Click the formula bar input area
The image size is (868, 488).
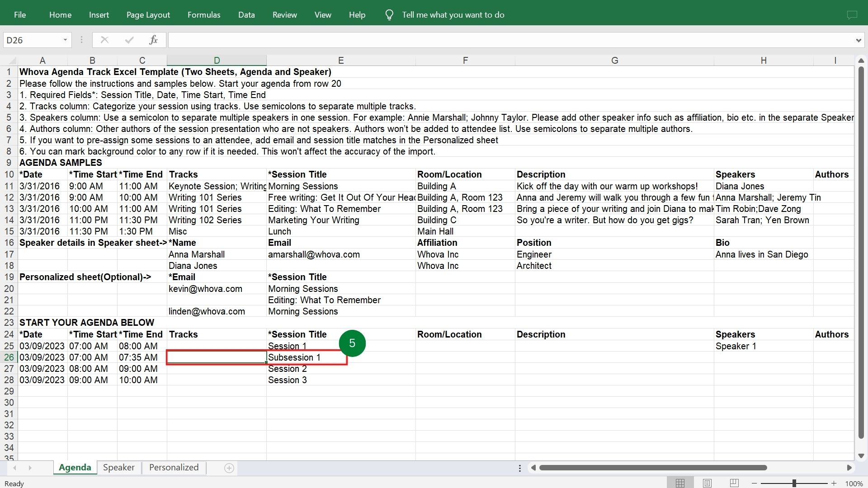pyautogui.click(x=511, y=40)
